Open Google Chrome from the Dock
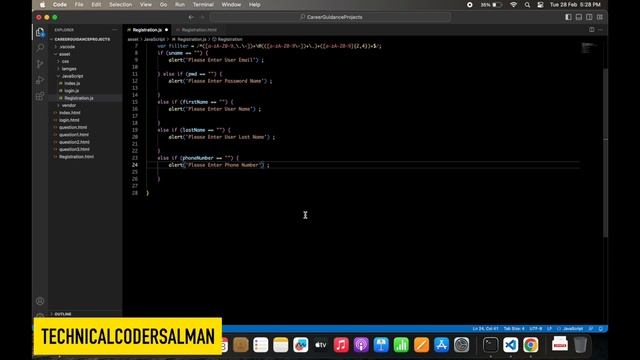Screen dimensions: 640x360 pyautogui.click(x=531, y=345)
